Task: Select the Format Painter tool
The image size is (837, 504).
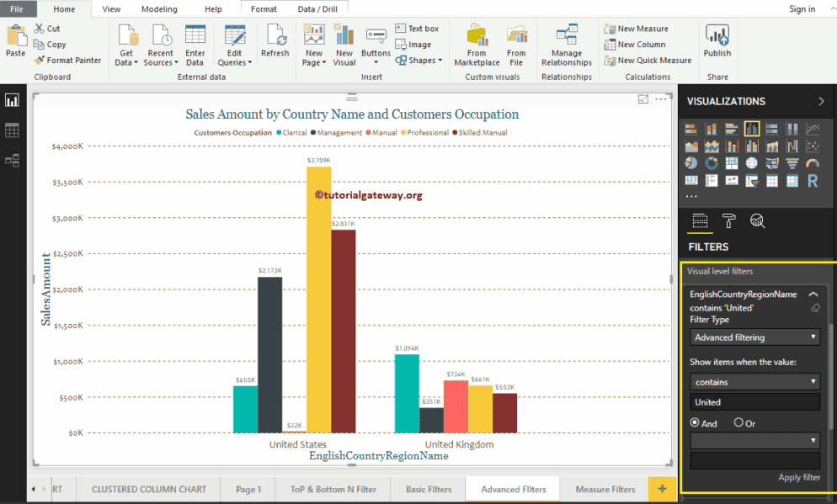Action: pos(67,61)
